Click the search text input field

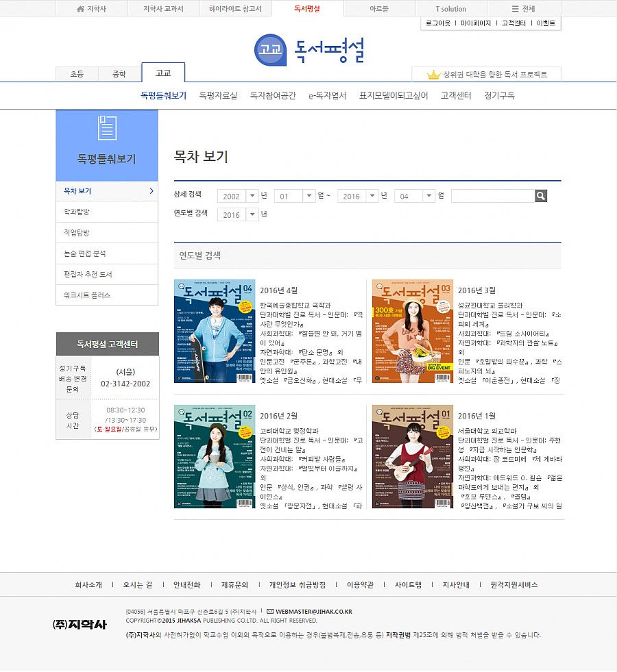(492, 196)
